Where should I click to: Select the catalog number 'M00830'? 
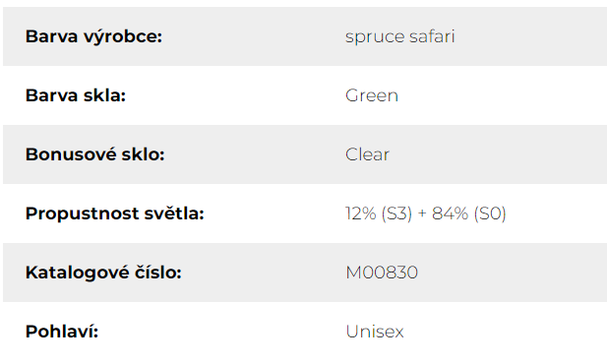click(382, 273)
